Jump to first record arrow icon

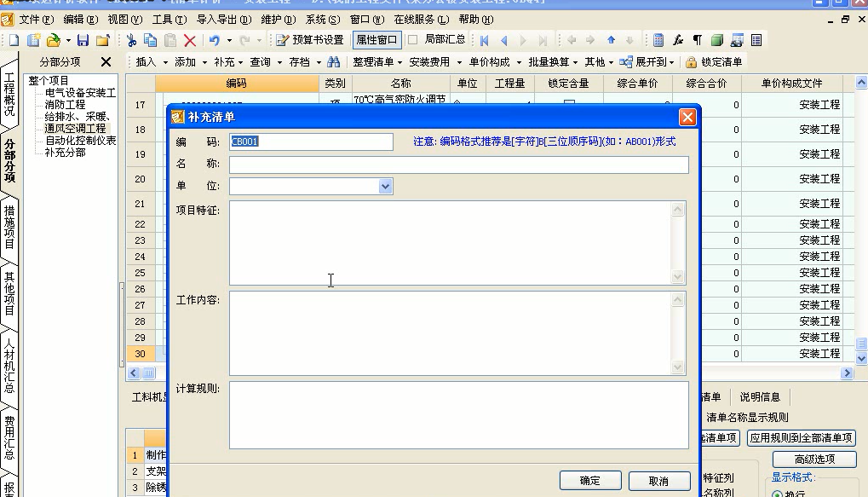(485, 40)
